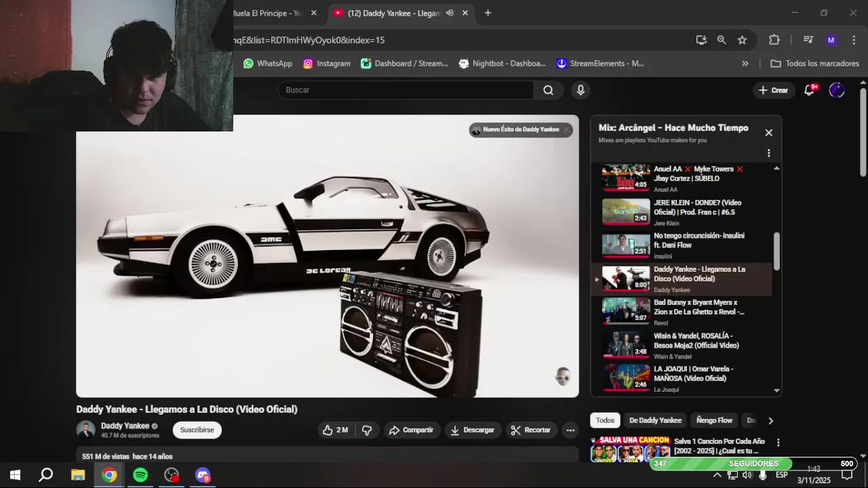The image size is (868, 488).
Task: Show more filter chips with right arrow
Action: (770, 420)
